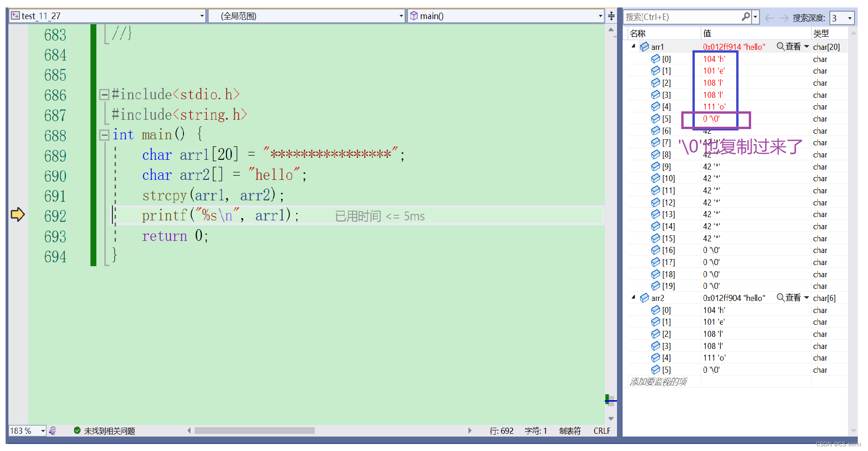Screen dimensions: 868x451
Task: Click value 111 'o' of arr1[4]
Action: click(x=714, y=107)
